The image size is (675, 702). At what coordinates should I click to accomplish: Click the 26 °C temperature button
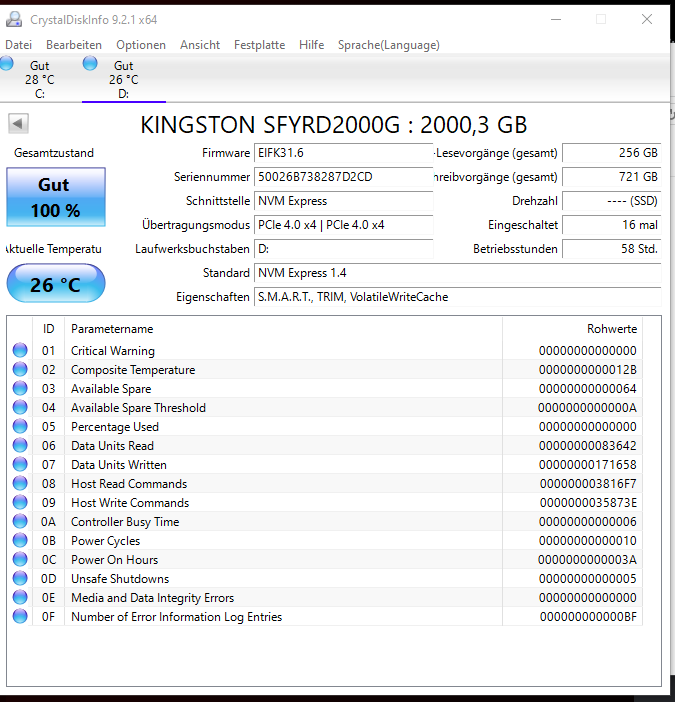click(56, 283)
